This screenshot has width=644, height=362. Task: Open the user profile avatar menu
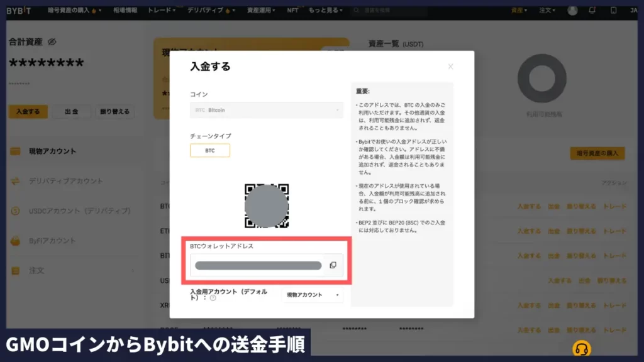[x=572, y=10]
